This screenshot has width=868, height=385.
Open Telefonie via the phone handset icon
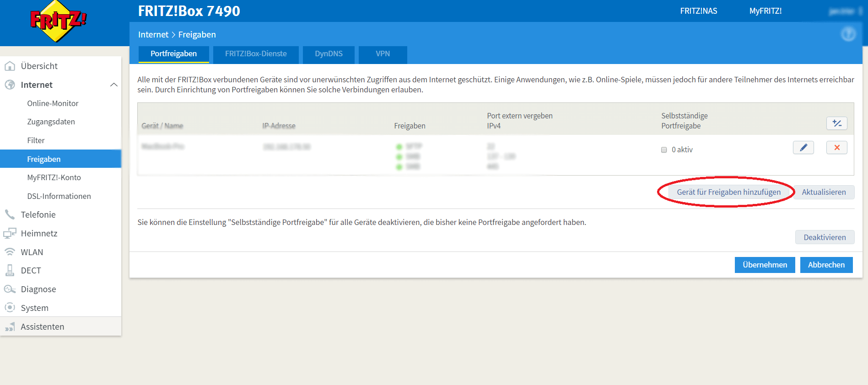(x=10, y=214)
